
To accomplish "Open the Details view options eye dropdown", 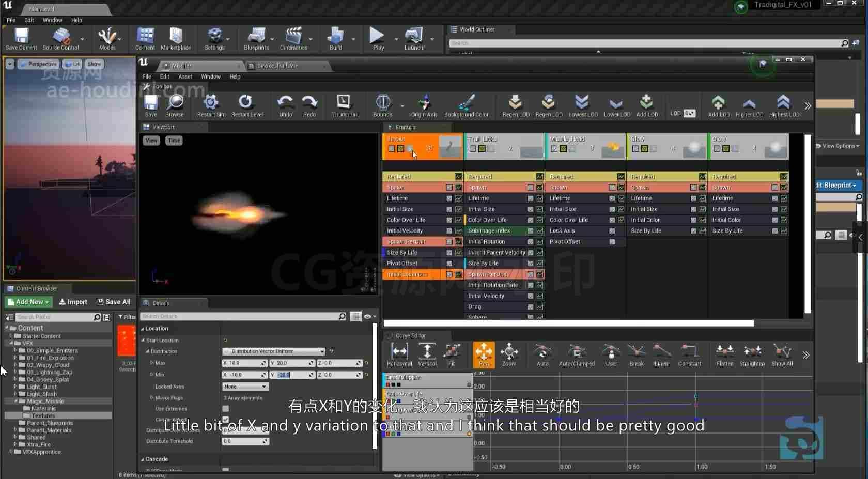I will click(369, 317).
